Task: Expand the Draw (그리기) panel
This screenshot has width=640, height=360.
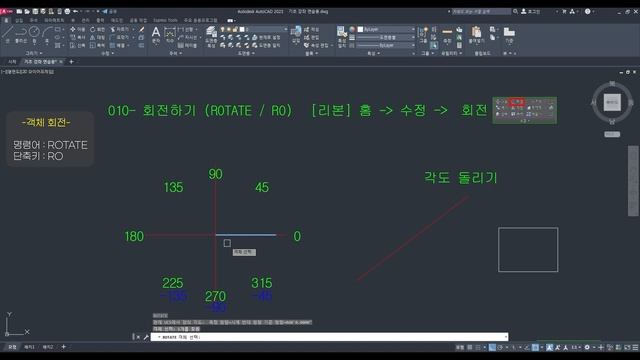Action: coord(34,53)
